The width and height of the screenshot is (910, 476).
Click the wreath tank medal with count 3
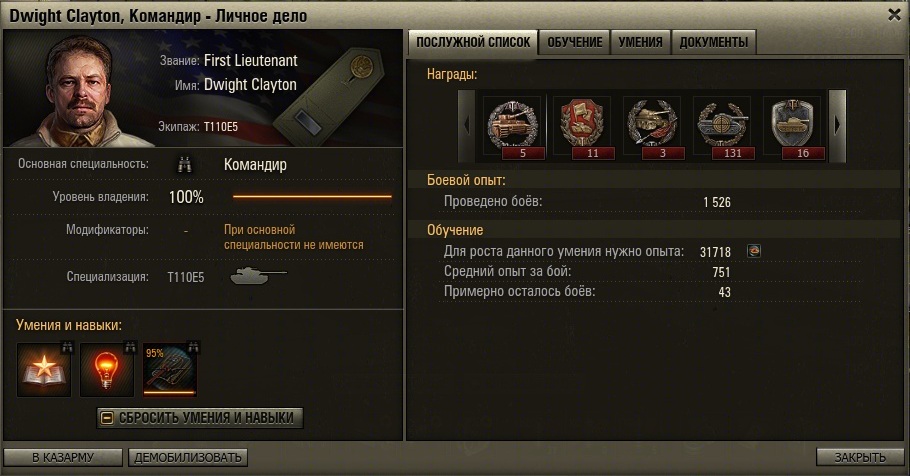[653, 127]
